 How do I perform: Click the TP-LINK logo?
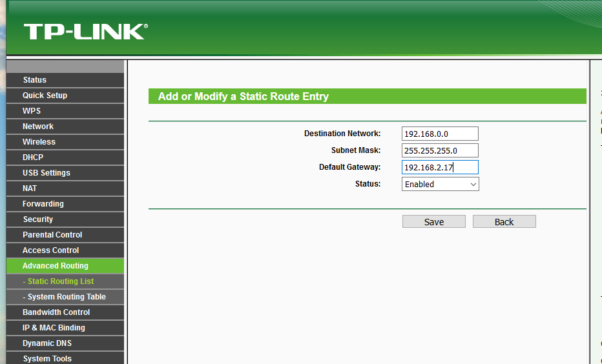click(x=86, y=32)
